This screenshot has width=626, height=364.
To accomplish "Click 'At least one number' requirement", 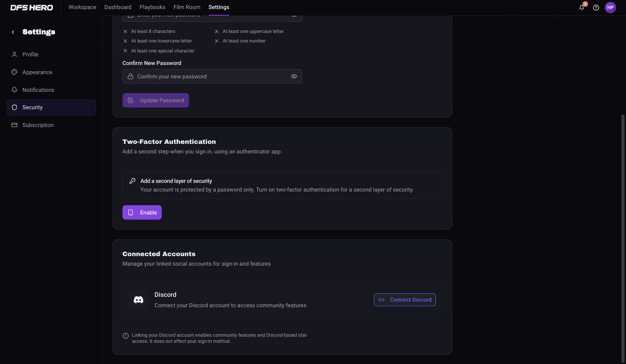I will point(244,41).
